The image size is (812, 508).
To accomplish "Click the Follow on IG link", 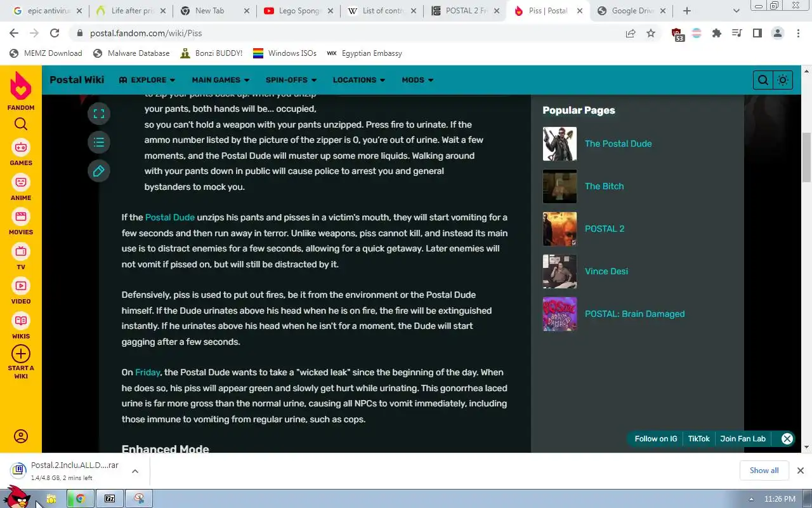I will [x=655, y=439].
